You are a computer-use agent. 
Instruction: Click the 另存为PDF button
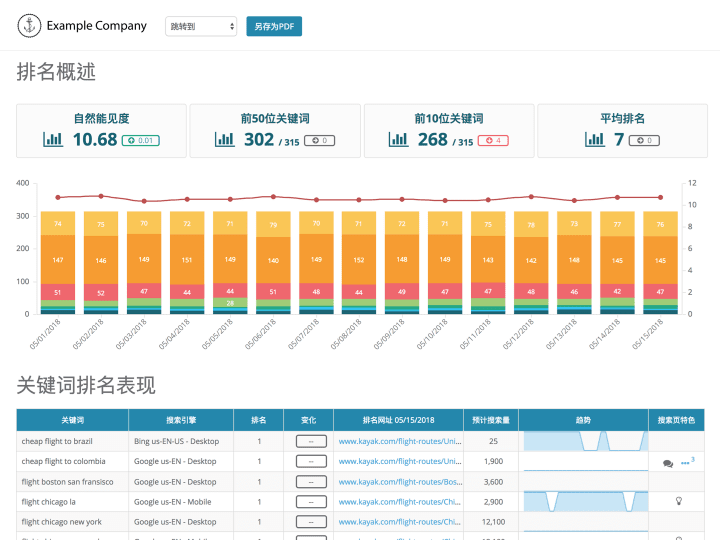pos(274,27)
